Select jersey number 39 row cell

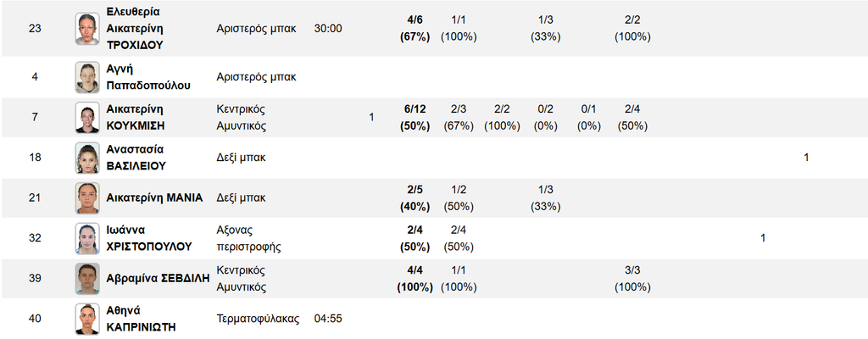click(x=35, y=279)
